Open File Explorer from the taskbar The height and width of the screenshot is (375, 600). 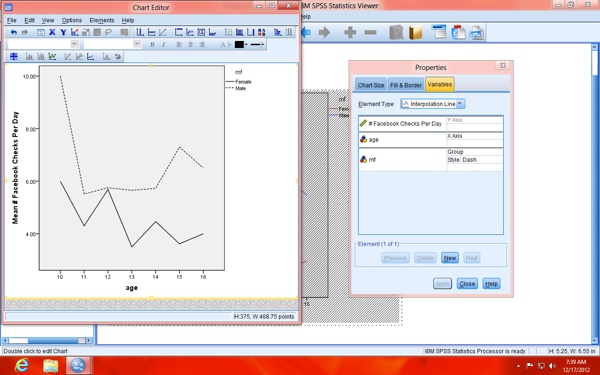click(x=51, y=365)
